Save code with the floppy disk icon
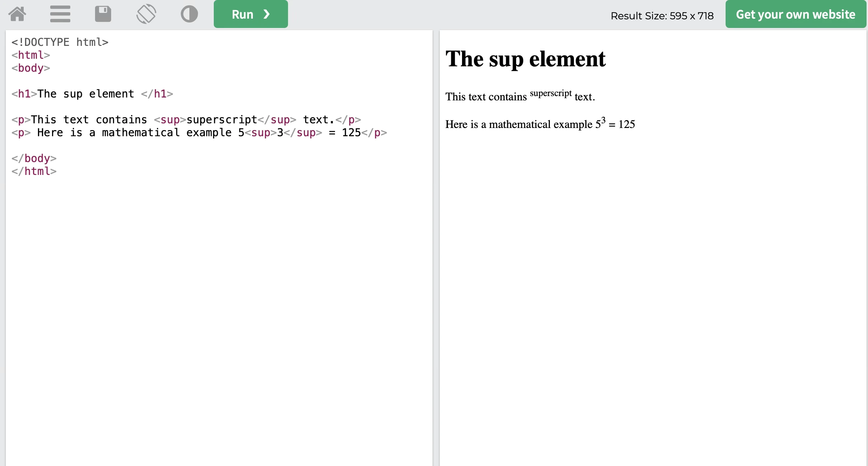This screenshot has width=868, height=466. 103,14
